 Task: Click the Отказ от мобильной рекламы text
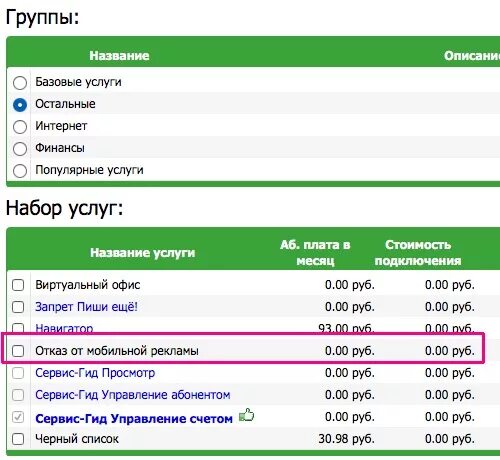tap(117, 351)
